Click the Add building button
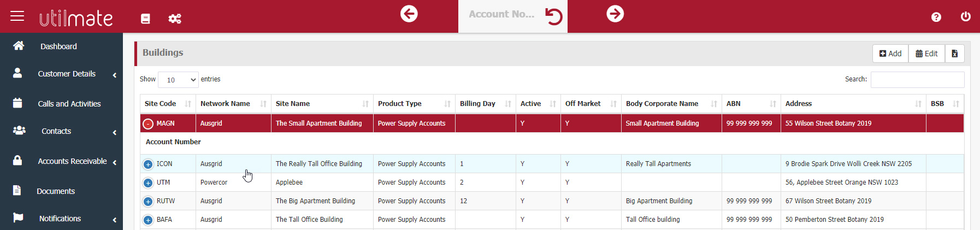 890,54
